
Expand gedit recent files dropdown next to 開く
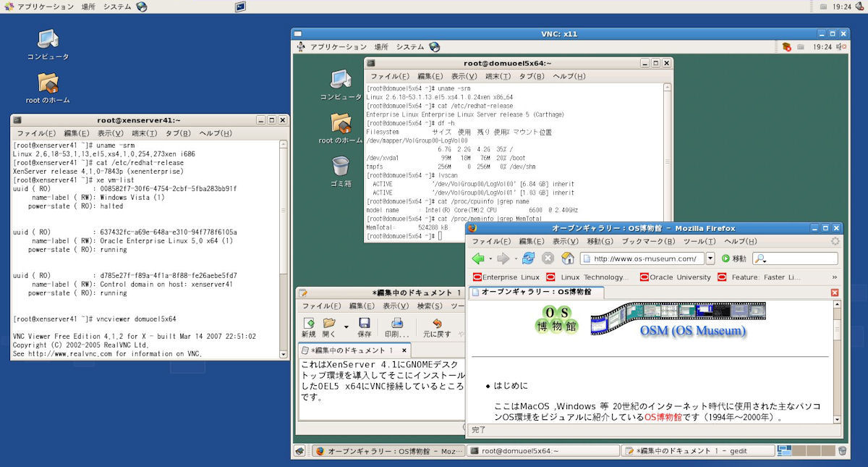pyautogui.click(x=346, y=328)
